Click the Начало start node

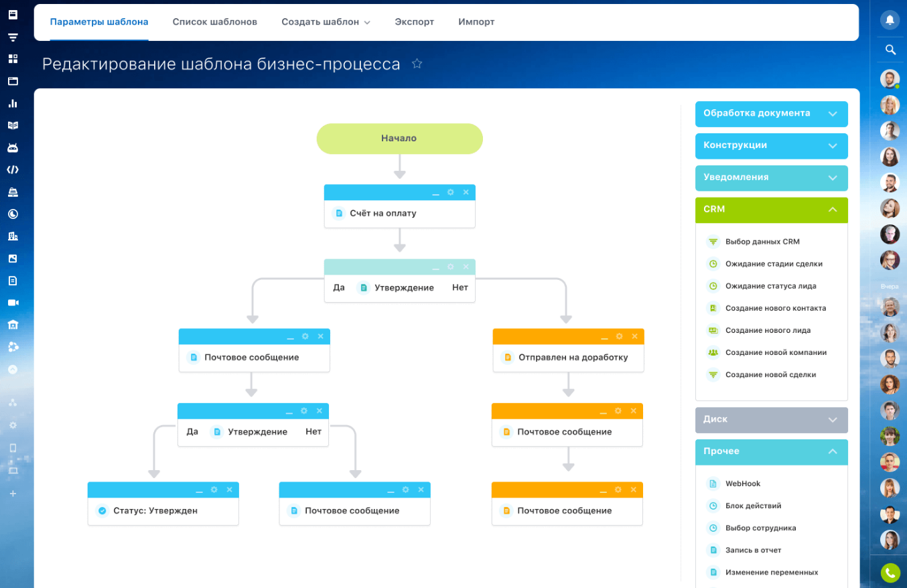pyautogui.click(x=399, y=139)
